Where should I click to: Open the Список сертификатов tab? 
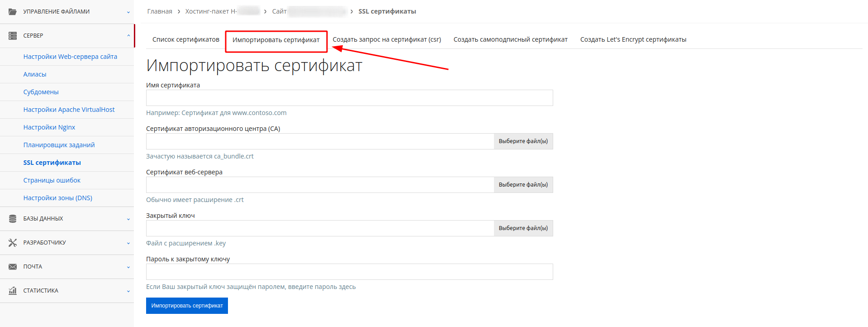click(186, 39)
